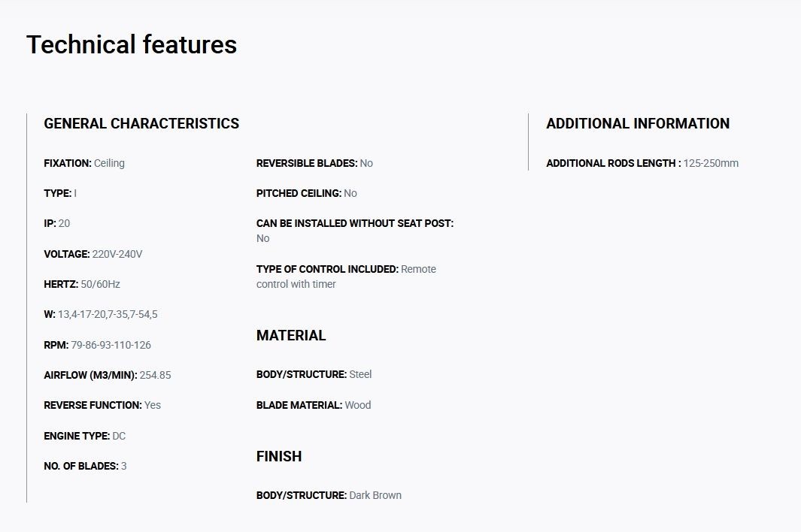This screenshot has width=801, height=532.
Task: Select the RPM 79-86-93-110-126 line
Action: (x=97, y=345)
